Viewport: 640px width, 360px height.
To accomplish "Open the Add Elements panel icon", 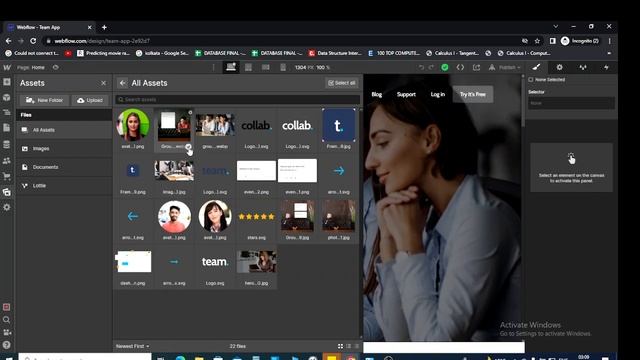I will [7, 82].
